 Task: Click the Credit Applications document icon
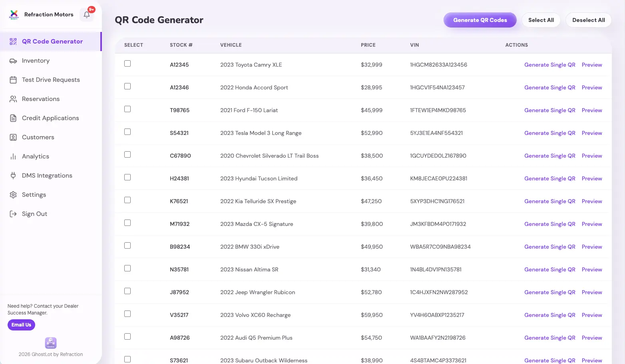[13, 118]
